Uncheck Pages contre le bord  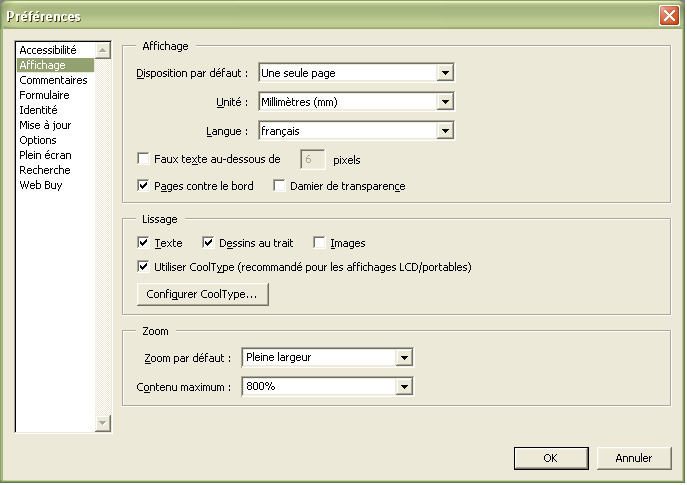[143, 186]
